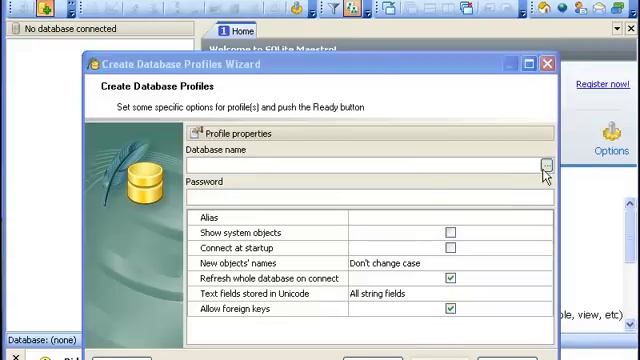Screen dimensions: 640x360
Task: Select the Refresh whole database on connect label
Action: [269, 278]
